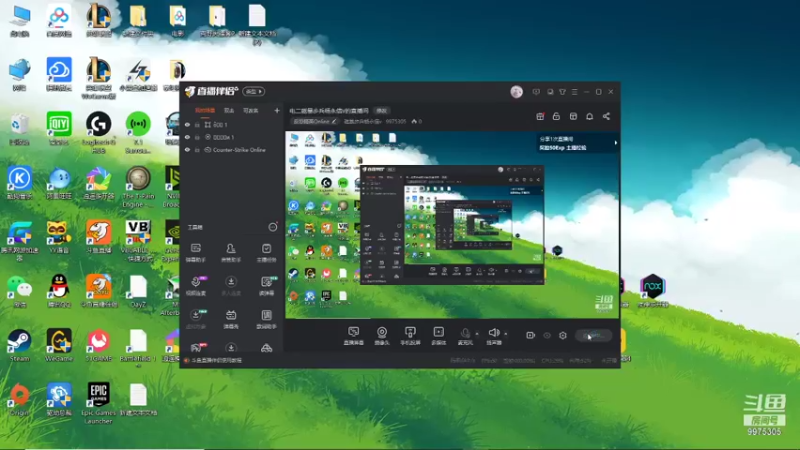
Task: Open the danmaku show TV tool
Action: pos(231,319)
